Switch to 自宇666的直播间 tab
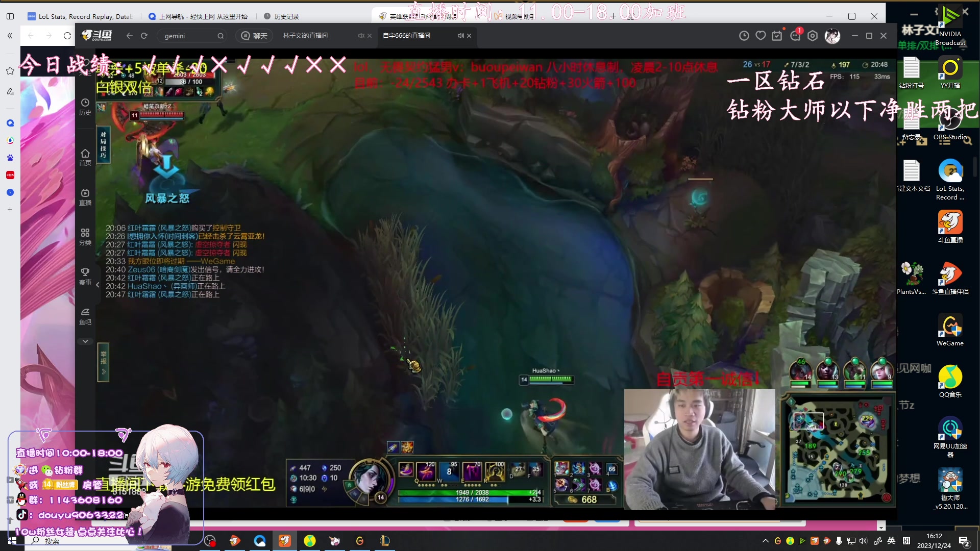The height and width of the screenshot is (551, 980). pos(406,36)
